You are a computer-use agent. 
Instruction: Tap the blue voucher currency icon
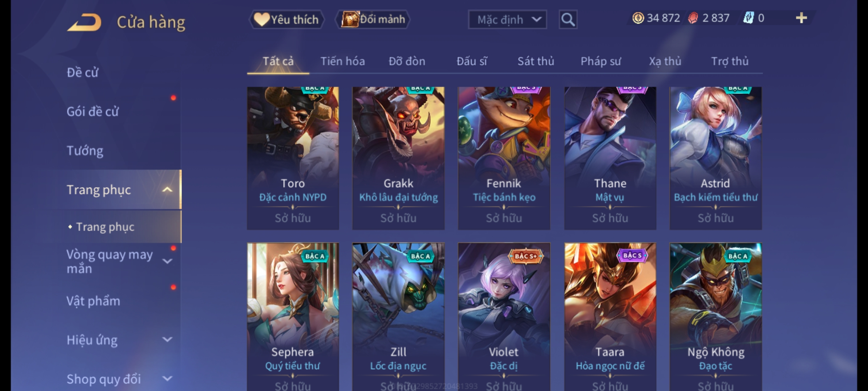tap(748, 18)
